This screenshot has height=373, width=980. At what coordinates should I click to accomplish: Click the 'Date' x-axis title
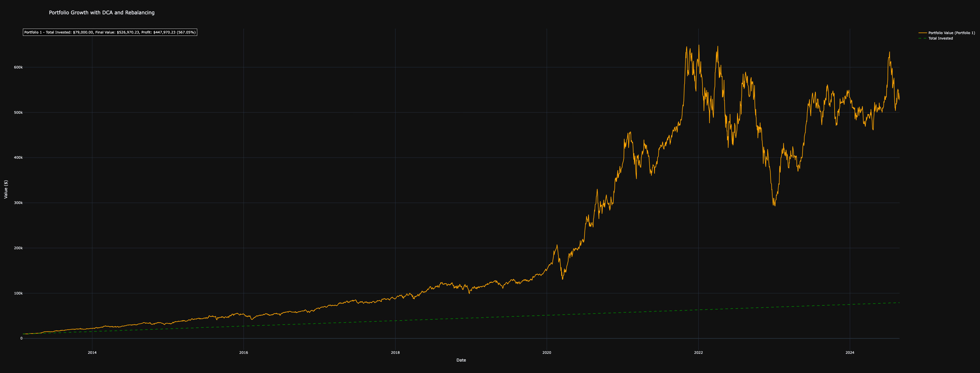tap(461, 360)
